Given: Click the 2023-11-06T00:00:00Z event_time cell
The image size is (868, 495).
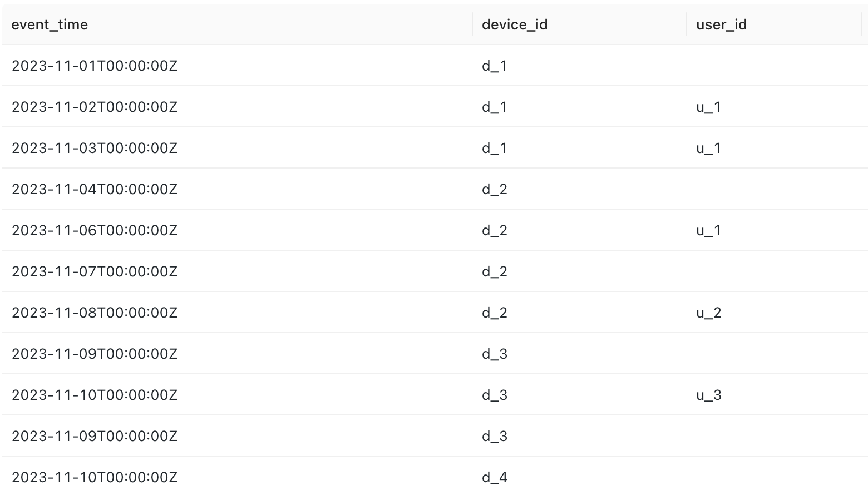Looking at the screenshot, I should click(95, 230).
